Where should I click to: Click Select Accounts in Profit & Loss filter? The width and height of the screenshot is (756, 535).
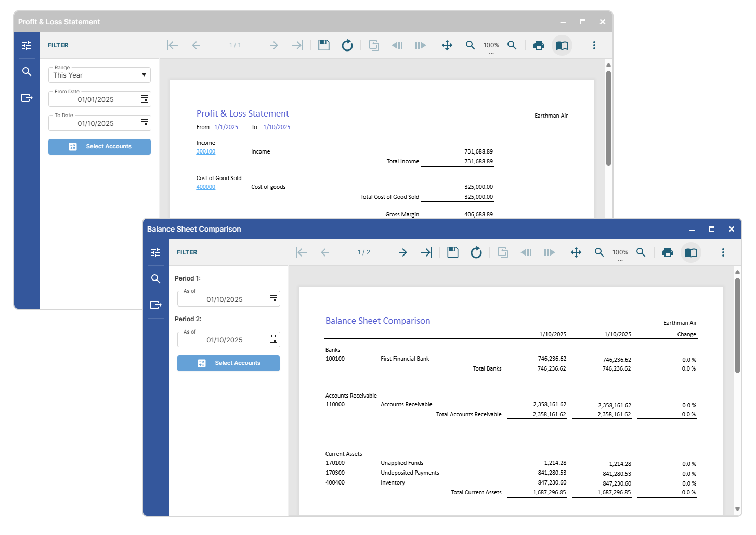[99, 146]
